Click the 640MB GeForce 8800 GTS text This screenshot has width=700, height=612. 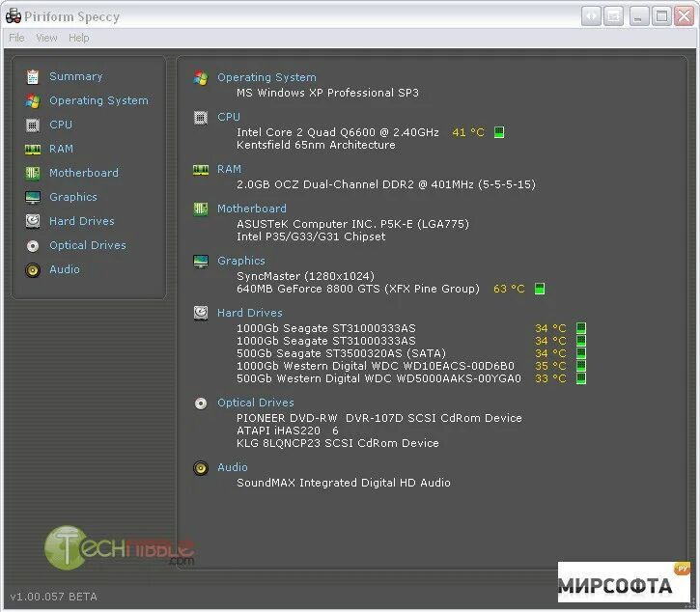358,289
